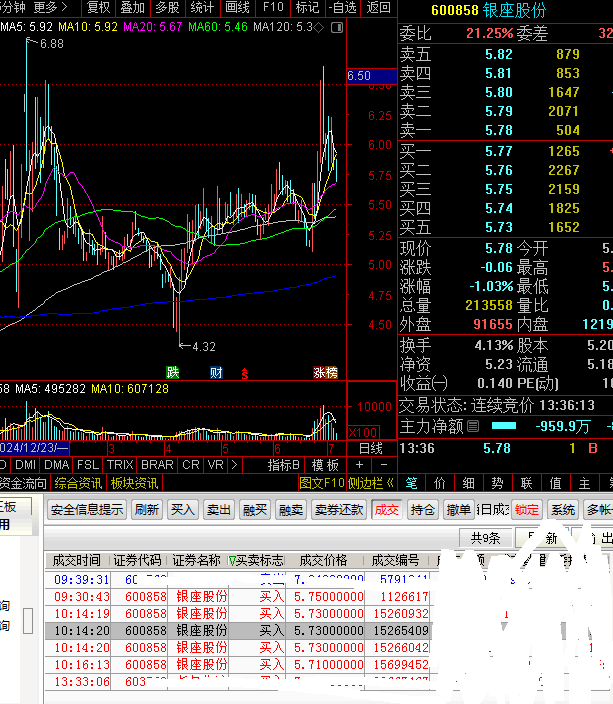Click 共9条 record count button
This screenshot has width=613, height=704.
(x=485, y=538)
